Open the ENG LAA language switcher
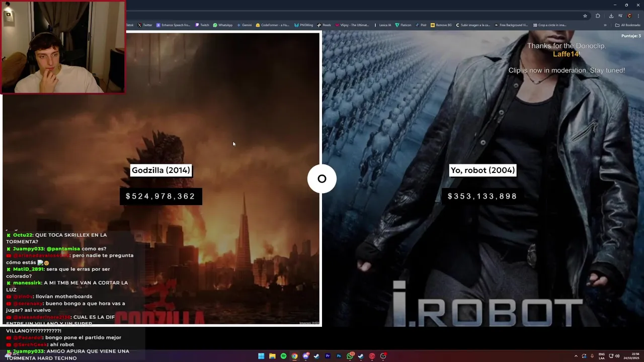Image resolution: width=644 pixels, height=362 pixels. [x=601, y=356]
